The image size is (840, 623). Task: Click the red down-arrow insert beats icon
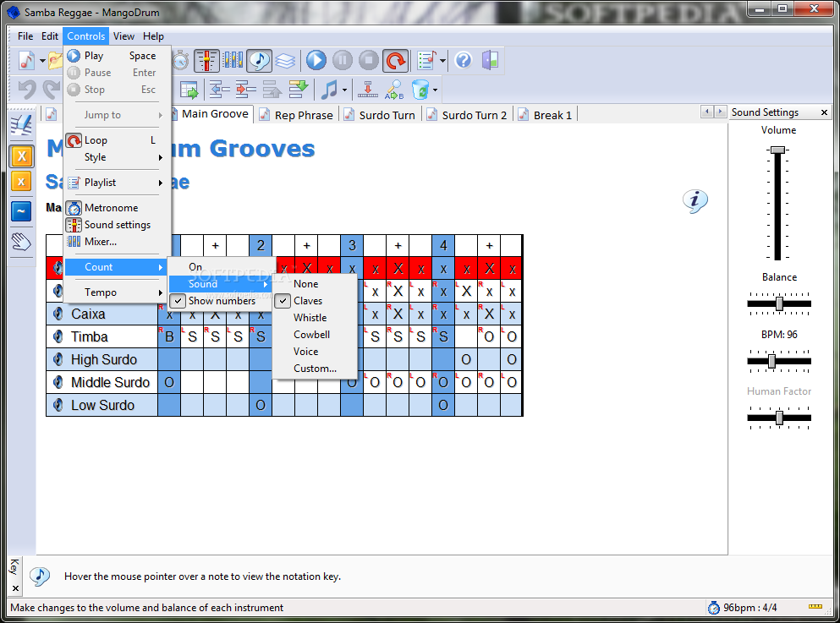coord(367,90)
